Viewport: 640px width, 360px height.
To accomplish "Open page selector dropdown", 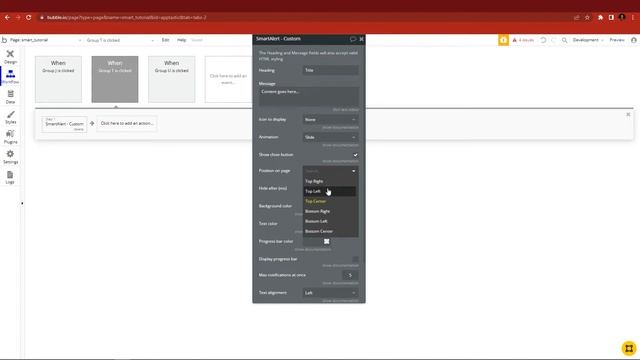I will click(x=45, y=40).
